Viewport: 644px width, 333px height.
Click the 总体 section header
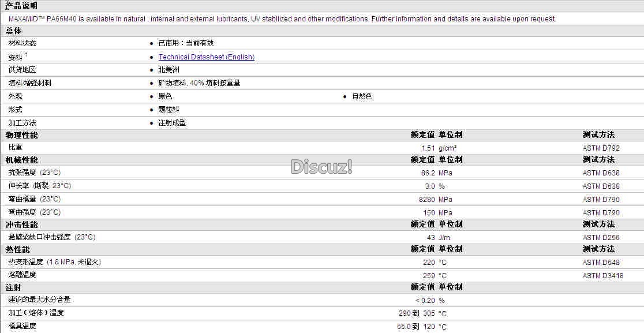[13, 31]
